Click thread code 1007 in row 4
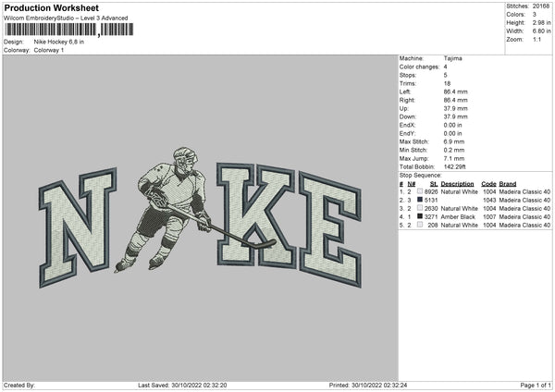555x392 pixels. [x=489, y=217]
